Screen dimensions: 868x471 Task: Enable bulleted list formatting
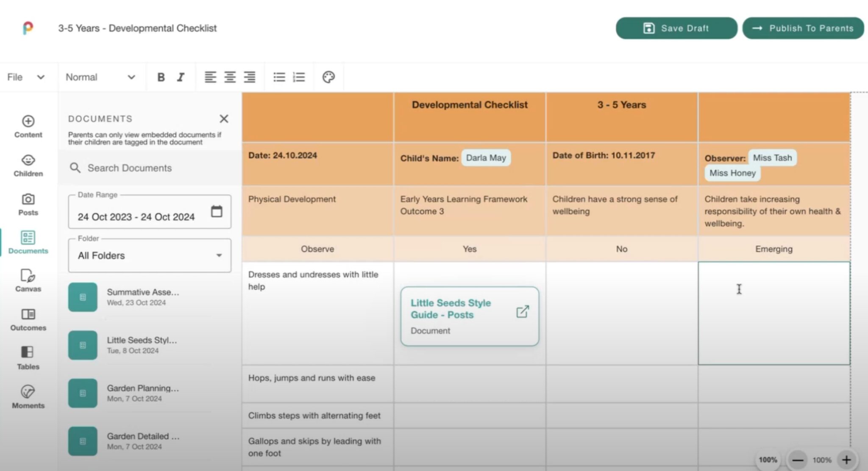tap(279, 77)
